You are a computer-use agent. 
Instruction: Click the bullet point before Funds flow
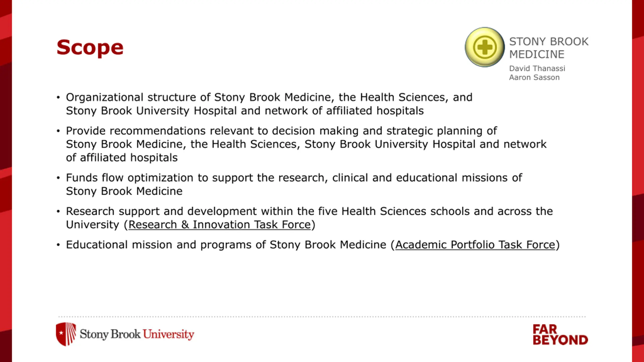58,178
